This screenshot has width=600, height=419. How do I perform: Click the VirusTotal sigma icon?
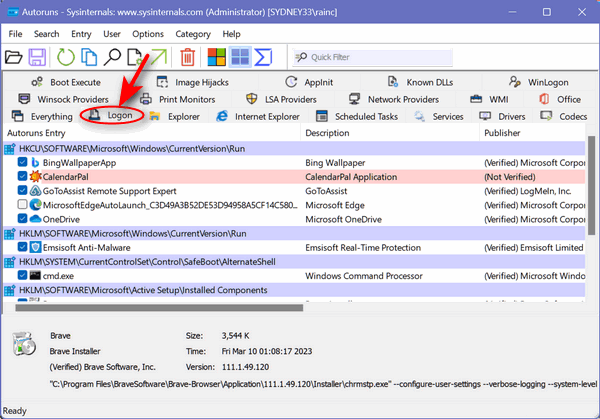coord(263,57)
